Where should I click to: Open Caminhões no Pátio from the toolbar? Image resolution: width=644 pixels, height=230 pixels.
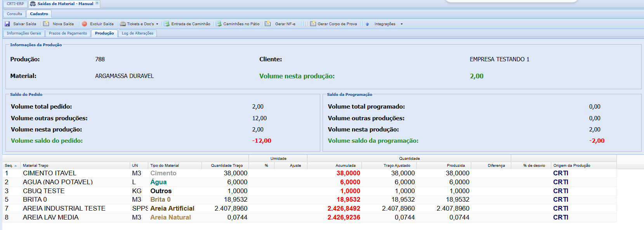pos(238,24)
